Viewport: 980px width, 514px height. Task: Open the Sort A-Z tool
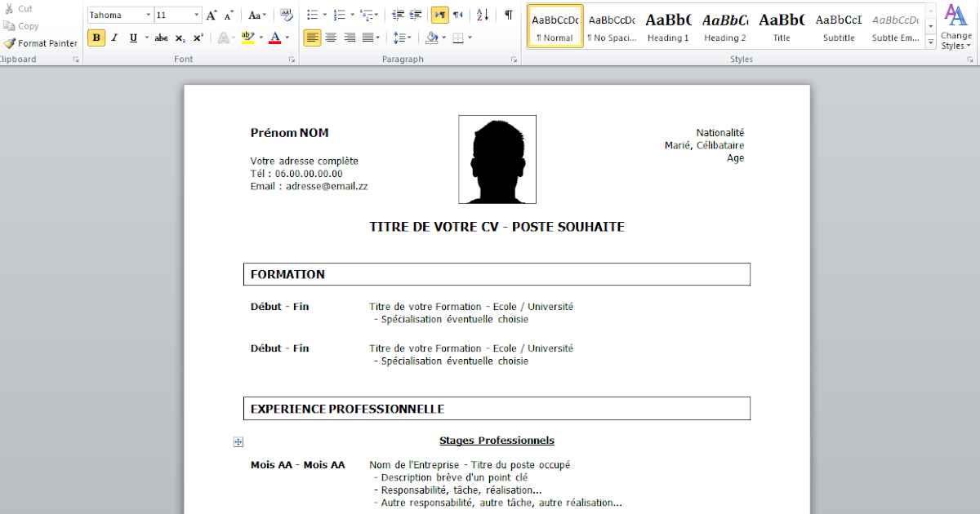(483, 15)
